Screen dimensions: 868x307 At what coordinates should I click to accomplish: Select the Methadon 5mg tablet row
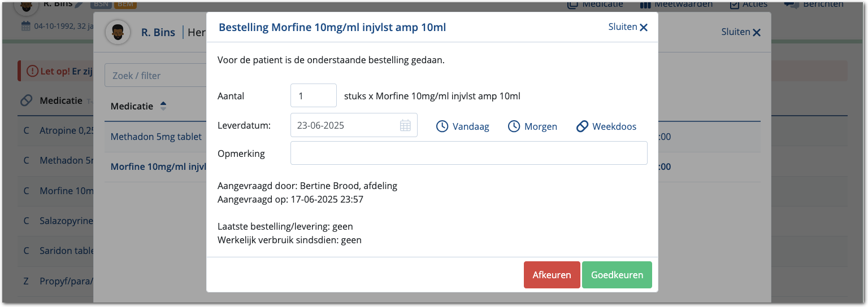(156, 137)
